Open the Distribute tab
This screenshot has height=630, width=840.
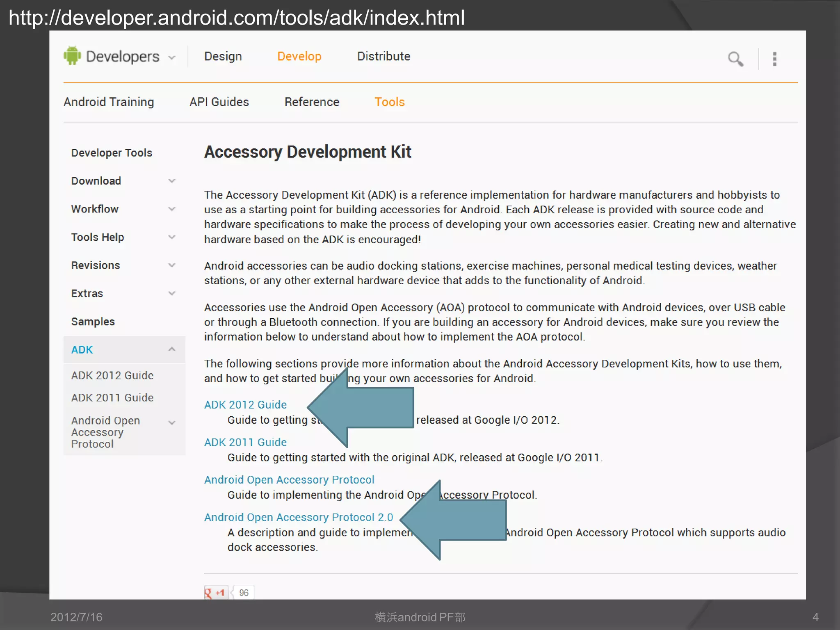point(383,56)
